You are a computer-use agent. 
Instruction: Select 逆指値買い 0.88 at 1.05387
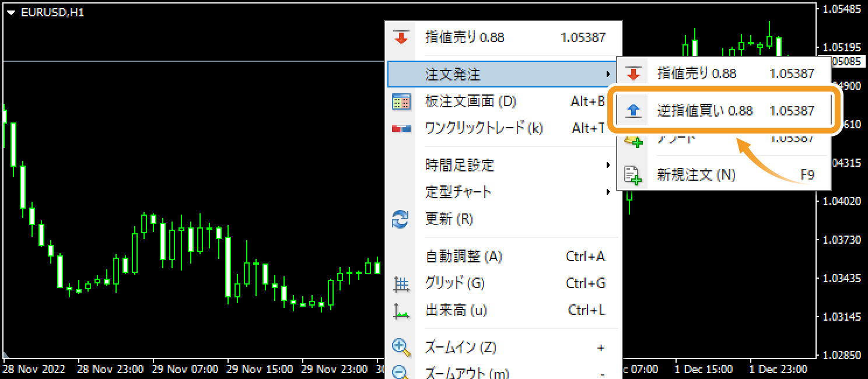(x=724, y=111)
